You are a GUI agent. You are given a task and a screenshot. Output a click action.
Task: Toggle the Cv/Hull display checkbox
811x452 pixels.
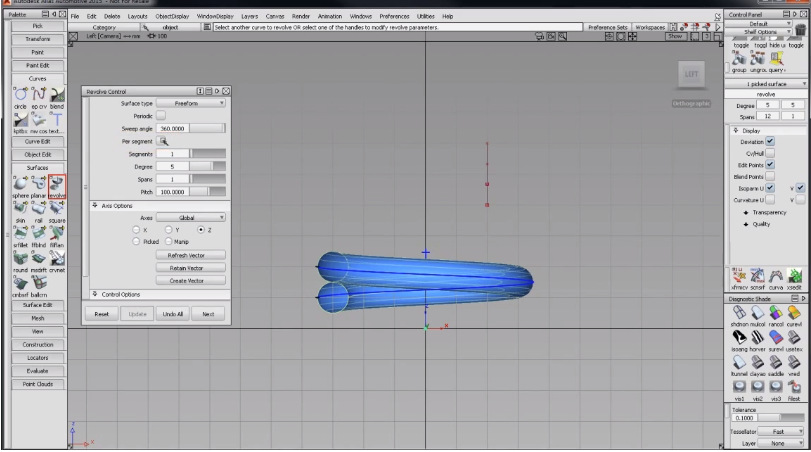(770, 153)
